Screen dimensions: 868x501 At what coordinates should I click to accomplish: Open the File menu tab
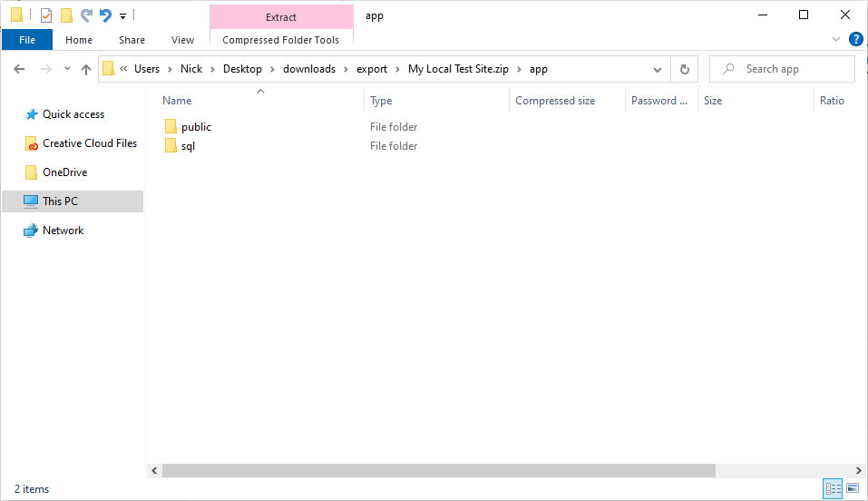pos(27,40)
